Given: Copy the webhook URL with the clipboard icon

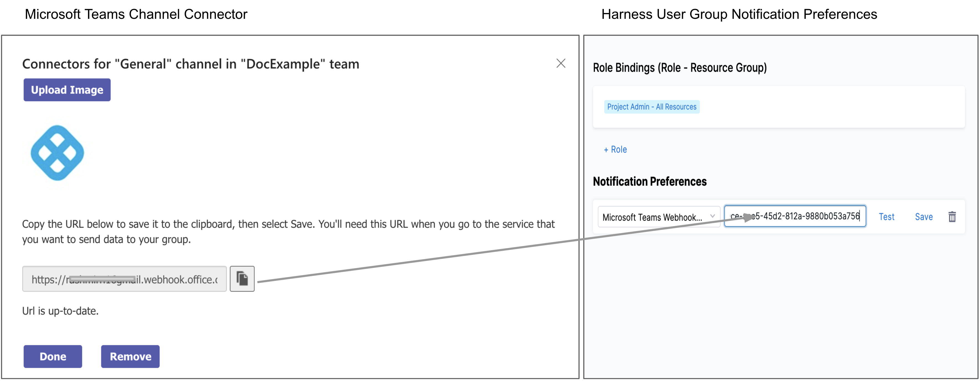Looking at the screenshot, I should click(x=242, y=279).
